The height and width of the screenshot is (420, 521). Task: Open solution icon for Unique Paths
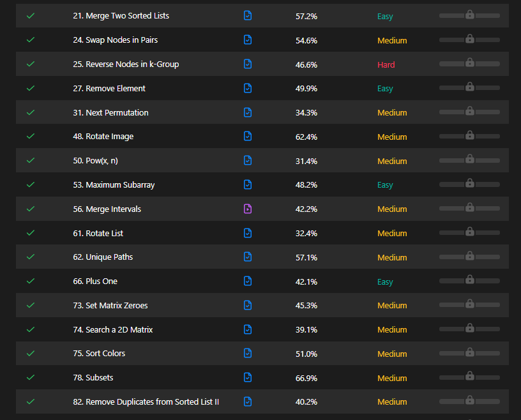(x=248, y=257)
